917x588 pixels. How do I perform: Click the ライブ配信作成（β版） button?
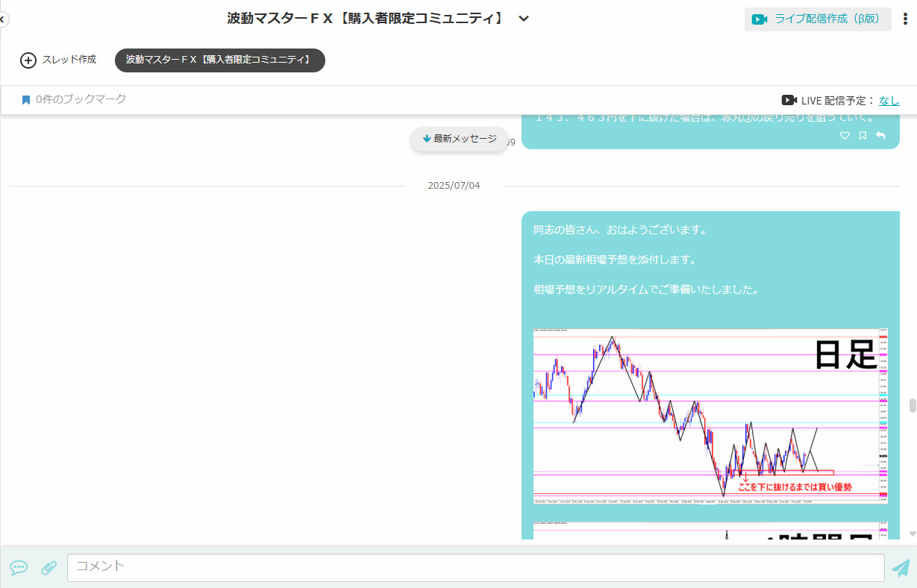[x=818, y=19]
